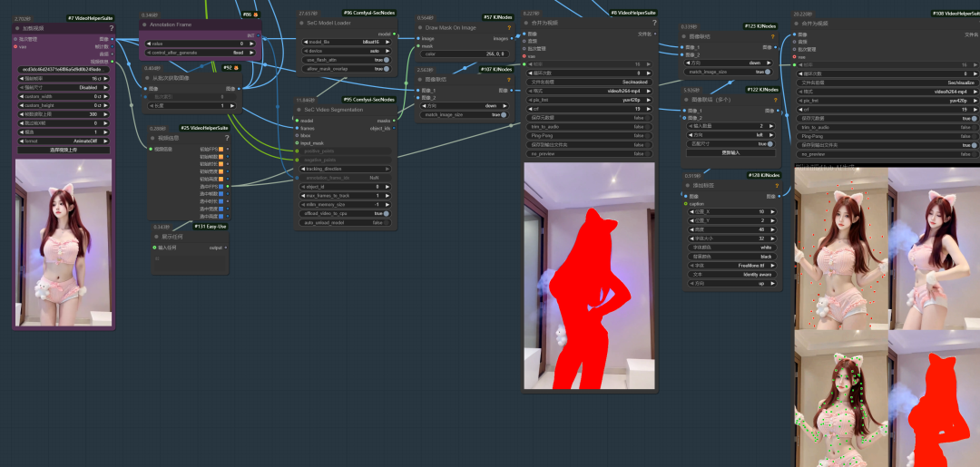Increase the 强制帧率 value with right arrow
This screenshot has height=467, width=980.
pyautogui.click(x=106, y=79)
